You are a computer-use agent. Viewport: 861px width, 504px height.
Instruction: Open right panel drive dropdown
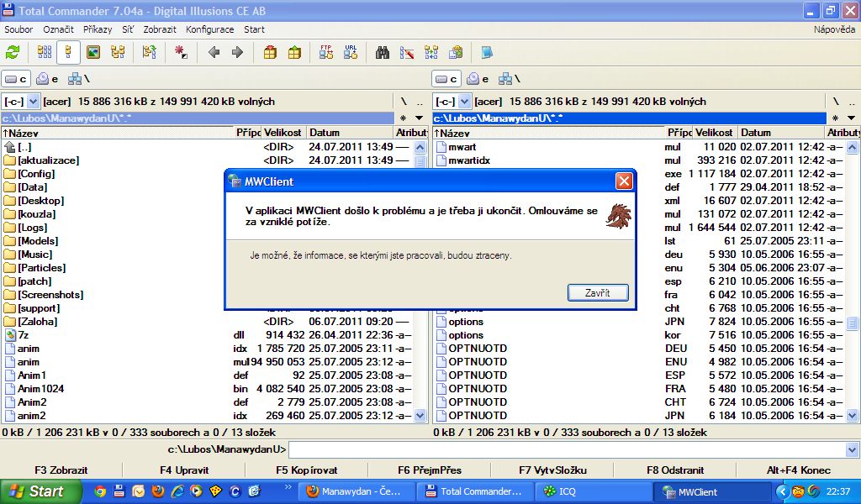pyautogui.click(x=464, y=102)
